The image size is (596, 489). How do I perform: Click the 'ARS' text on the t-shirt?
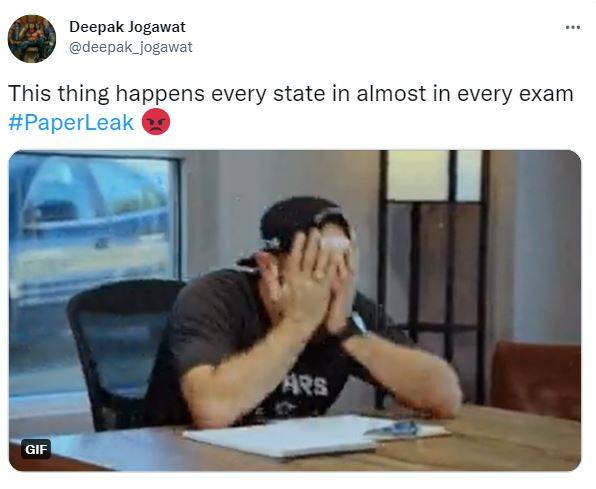[x=305, y=386]
